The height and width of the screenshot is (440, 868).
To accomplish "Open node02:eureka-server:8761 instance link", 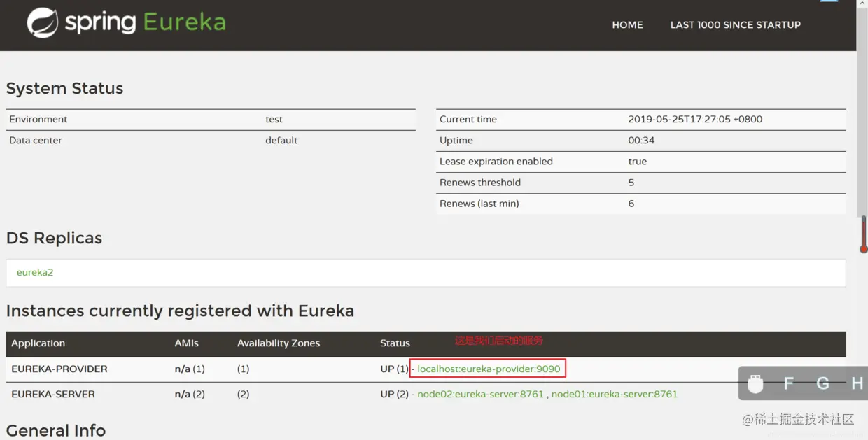I will click(x=480, y=394).
